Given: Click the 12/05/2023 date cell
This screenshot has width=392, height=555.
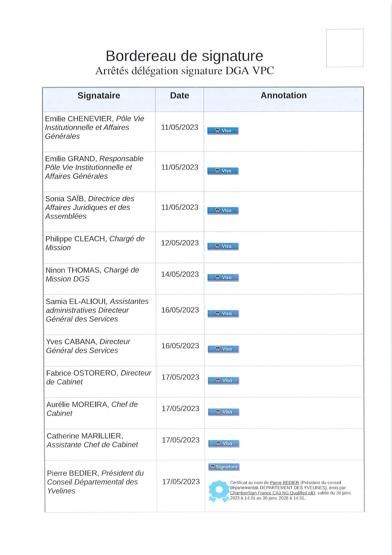Looking at the screenshot, I should point(180,243).
